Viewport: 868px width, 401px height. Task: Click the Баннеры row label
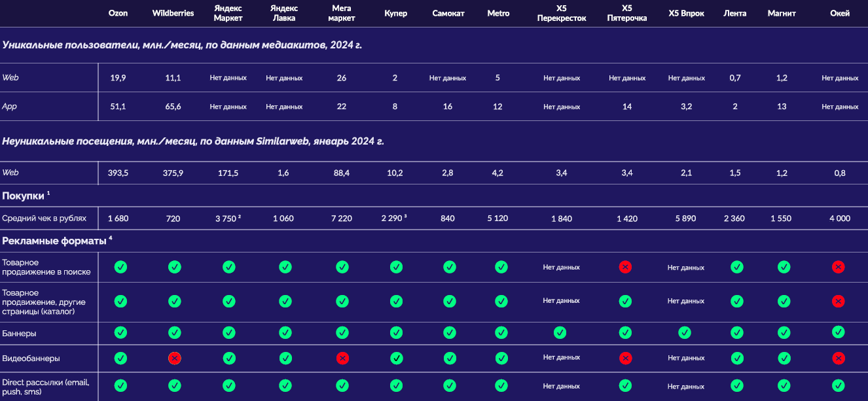(x=19, y=333)
